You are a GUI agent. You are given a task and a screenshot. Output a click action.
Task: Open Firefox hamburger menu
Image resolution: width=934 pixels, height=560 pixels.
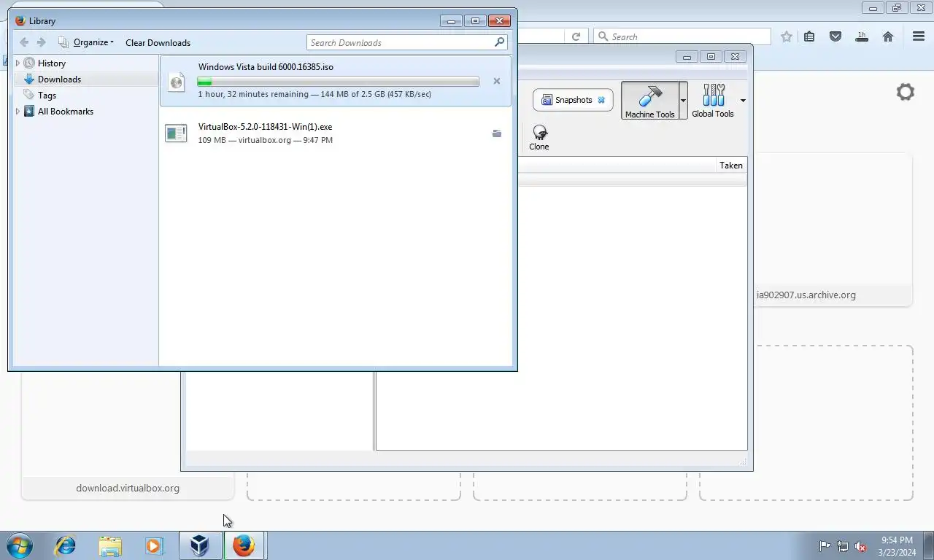[919, 36]
